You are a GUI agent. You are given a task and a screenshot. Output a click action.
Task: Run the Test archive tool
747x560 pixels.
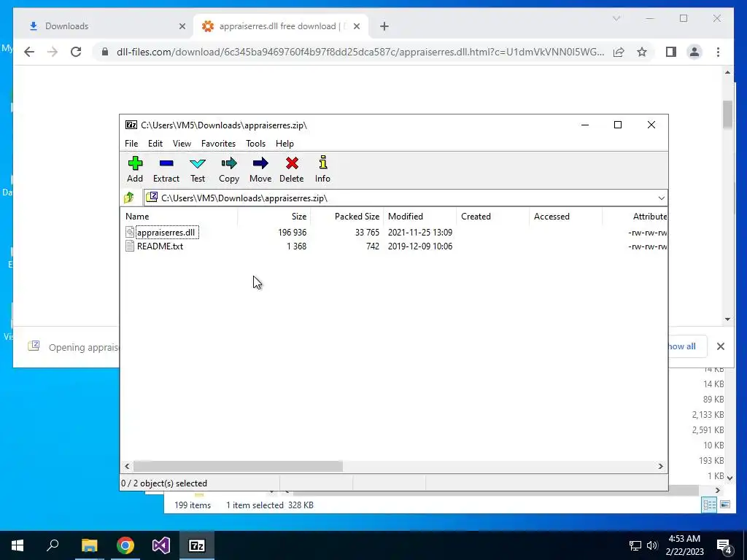coord(198,163)
